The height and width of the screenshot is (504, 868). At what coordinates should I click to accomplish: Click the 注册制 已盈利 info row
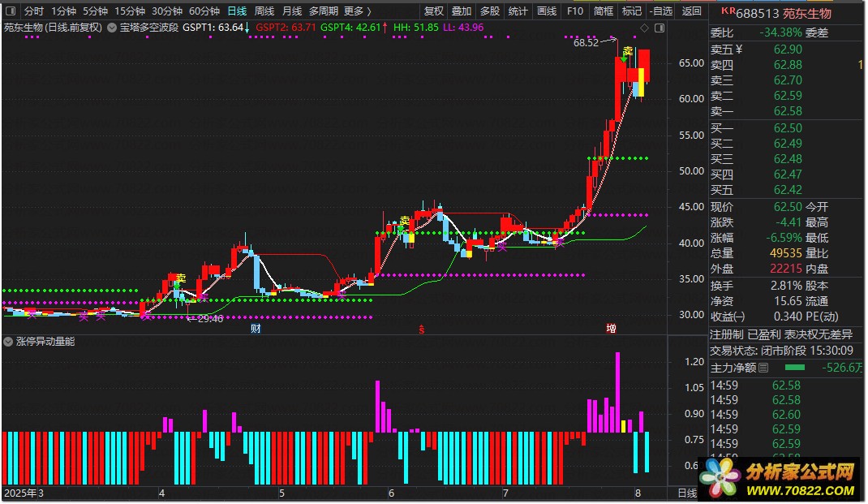tap(782, 334)
